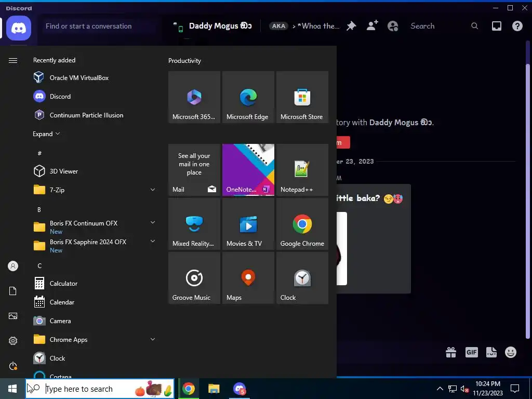
Task: Click the Daddy Mogus username header
Action: 220,26
